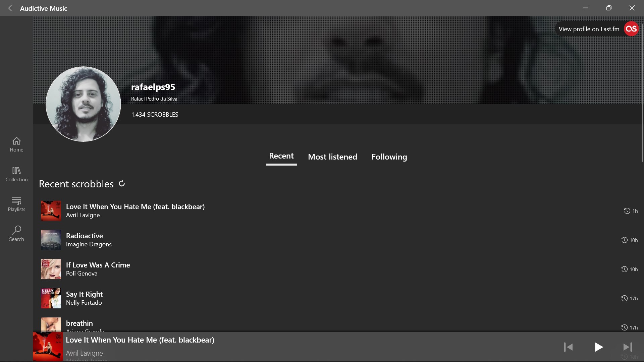Click the rafaelps95 username heading
Image resolution: width=644 pixels, height=362 pixels.
pos(153,87)
